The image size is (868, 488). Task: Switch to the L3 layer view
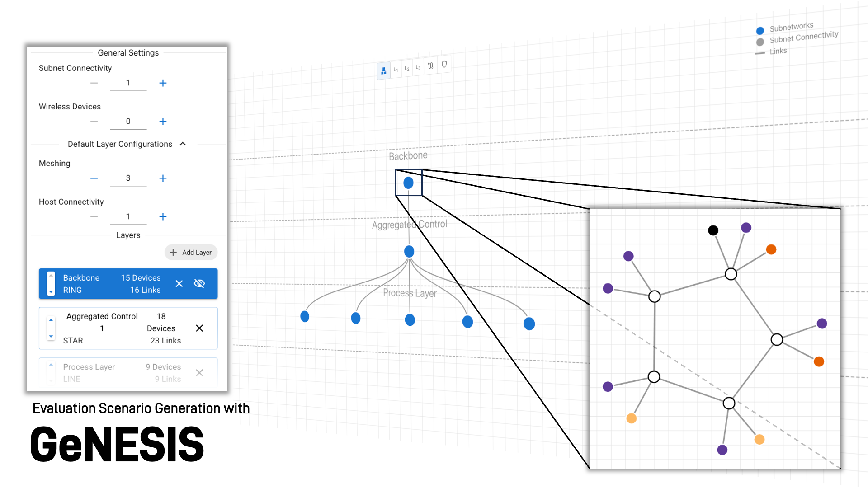(x=418, y=67)
